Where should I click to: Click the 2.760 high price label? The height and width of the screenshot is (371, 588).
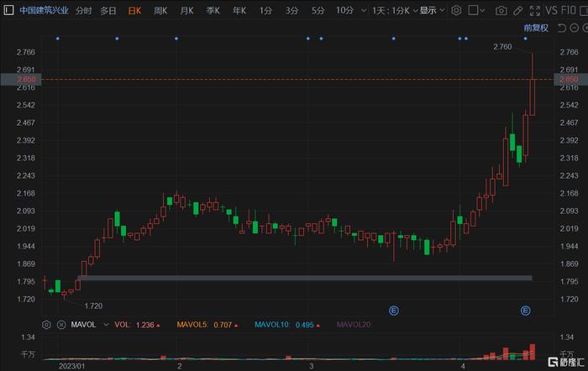[x=502, y=47]
